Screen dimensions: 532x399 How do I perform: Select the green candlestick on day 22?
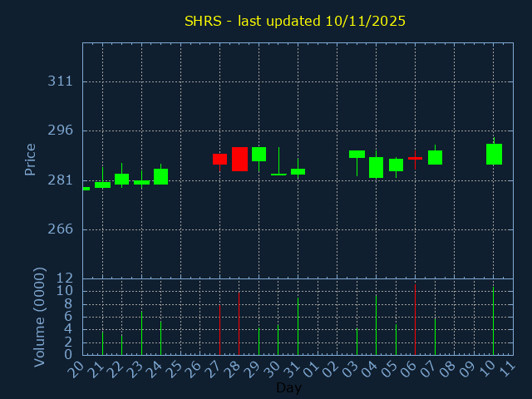pyautogui.click(x=121, y=179)
